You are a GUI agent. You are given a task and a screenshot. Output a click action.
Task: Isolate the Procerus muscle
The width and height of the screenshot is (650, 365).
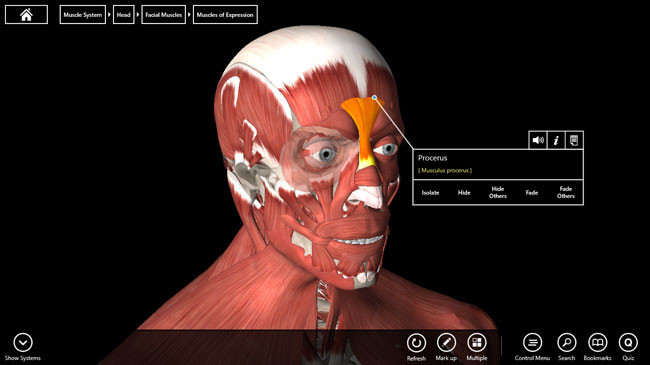pyautogui.click(x=430, y=192)
